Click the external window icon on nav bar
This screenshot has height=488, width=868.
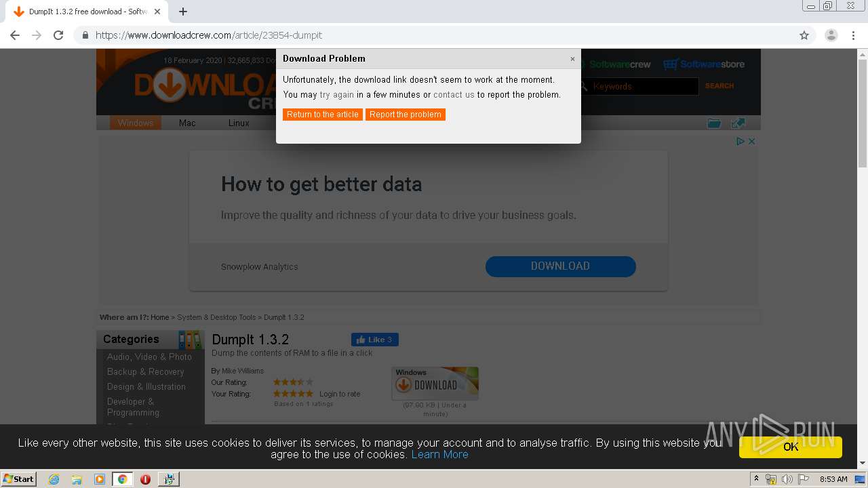coord(738,123)
